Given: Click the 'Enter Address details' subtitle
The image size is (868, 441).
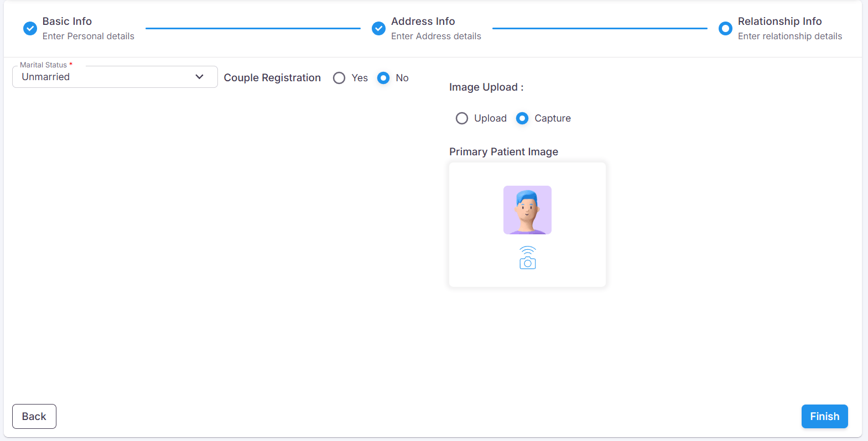Looking at the screenshot, I should (x=436, y=36).
